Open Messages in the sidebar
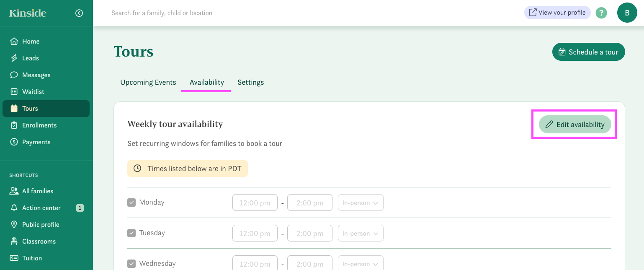 coord(36,75)
